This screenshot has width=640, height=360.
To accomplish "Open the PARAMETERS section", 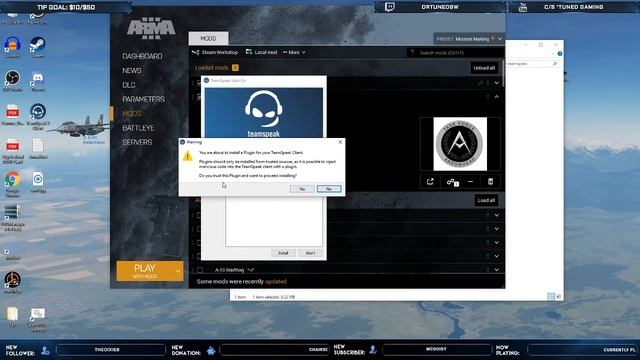I will (143, 99).
